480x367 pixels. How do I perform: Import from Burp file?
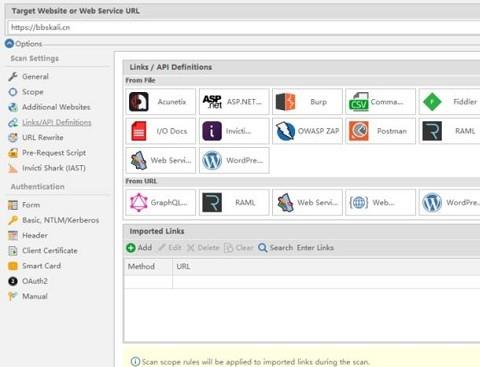pyautogui.click(x=307, y=102)
